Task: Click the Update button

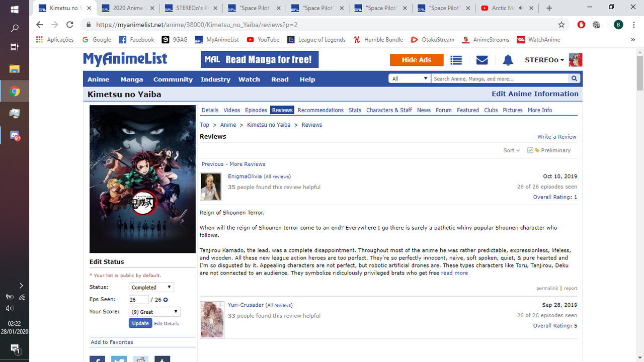Action: 140,323
